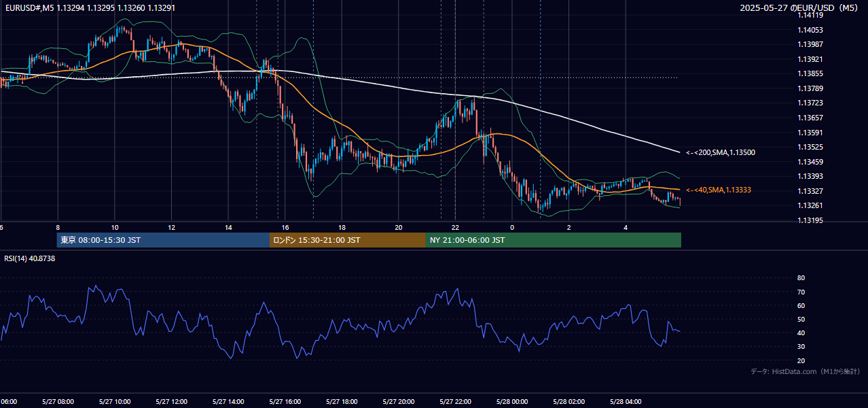Click hour label 14 below price chart

tap(228, 227)
